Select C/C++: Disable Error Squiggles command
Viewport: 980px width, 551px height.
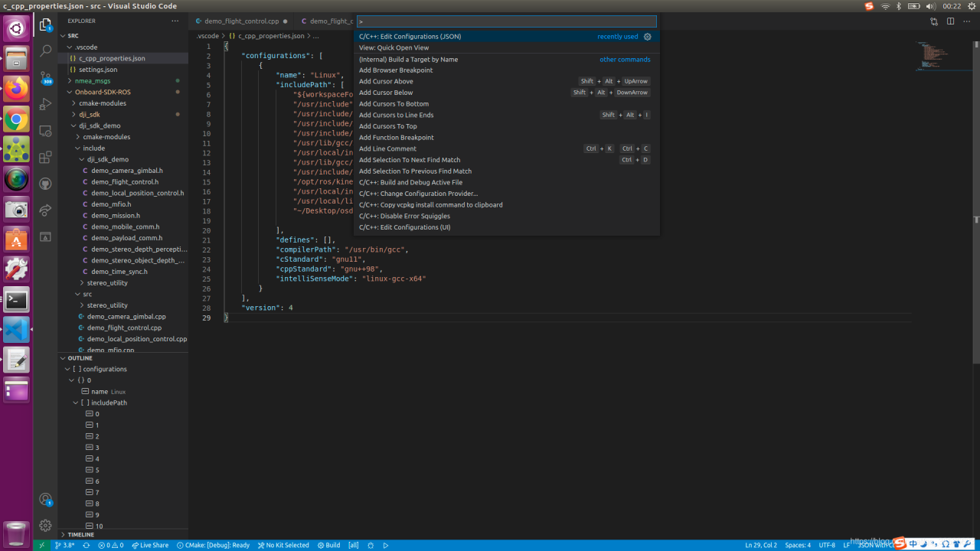click(506, 216)
